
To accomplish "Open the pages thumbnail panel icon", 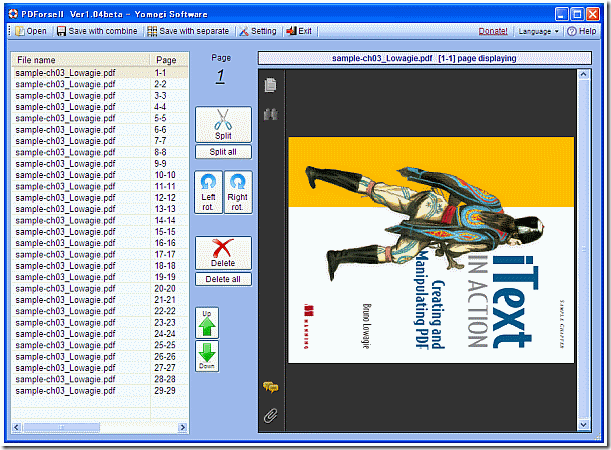I will pos(270,86).
